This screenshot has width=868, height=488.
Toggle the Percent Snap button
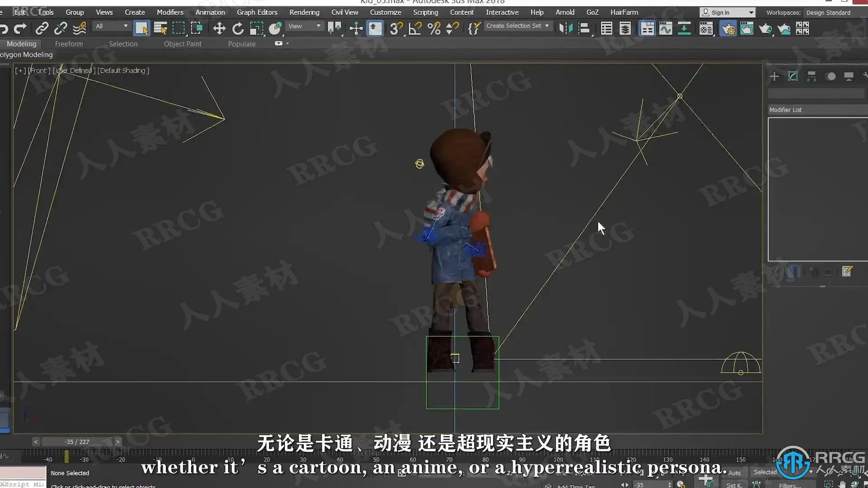point(434,29)
